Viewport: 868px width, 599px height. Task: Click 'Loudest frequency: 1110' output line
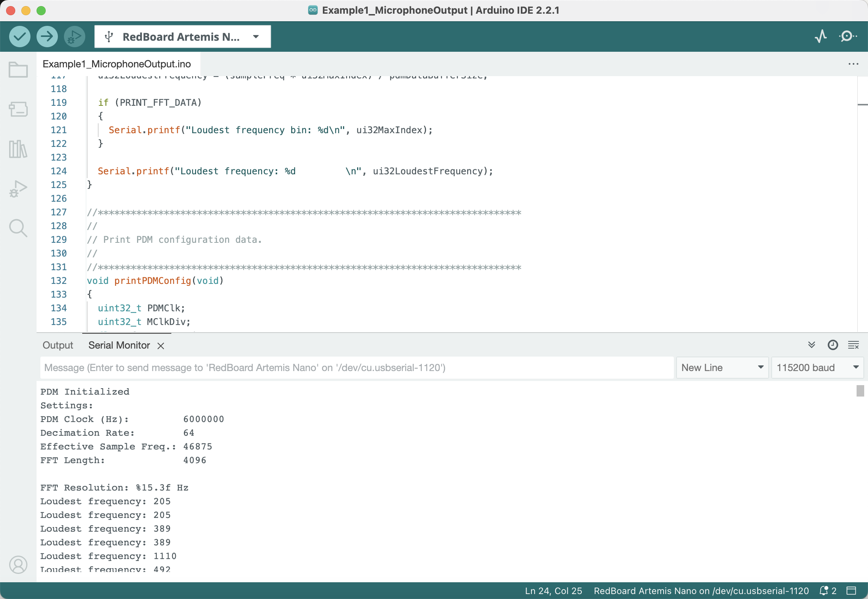108,556
